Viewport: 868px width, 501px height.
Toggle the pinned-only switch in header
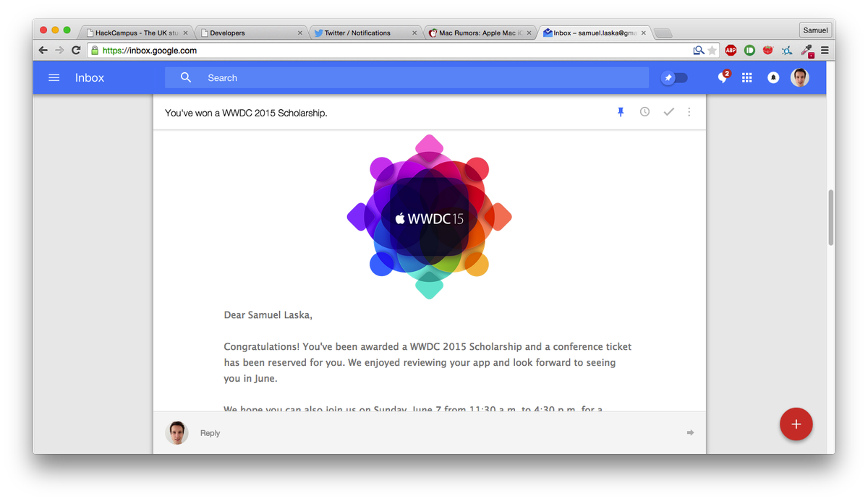pyautogui.click(x=675, y=77)
